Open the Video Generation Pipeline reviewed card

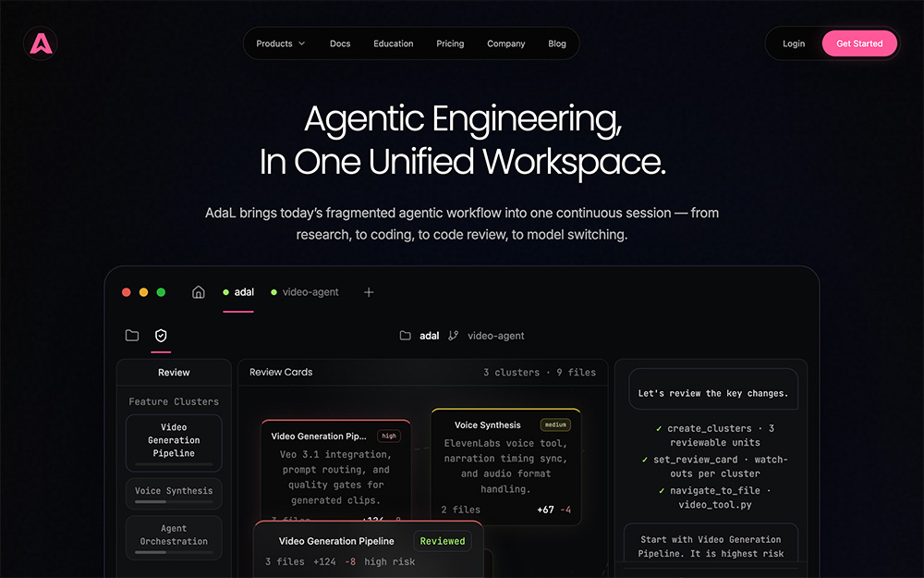369,549
